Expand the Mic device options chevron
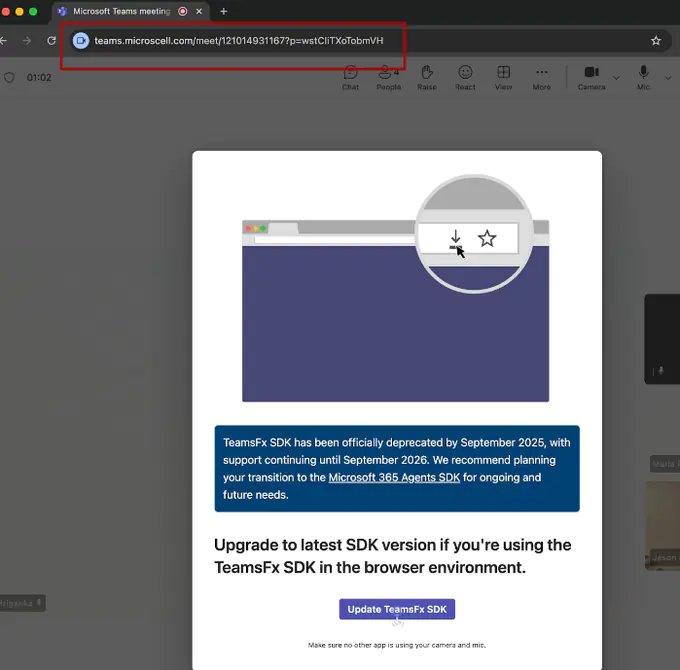Image resolution: width=680 pixels, height=670 pixels. (x=668, y=77)
